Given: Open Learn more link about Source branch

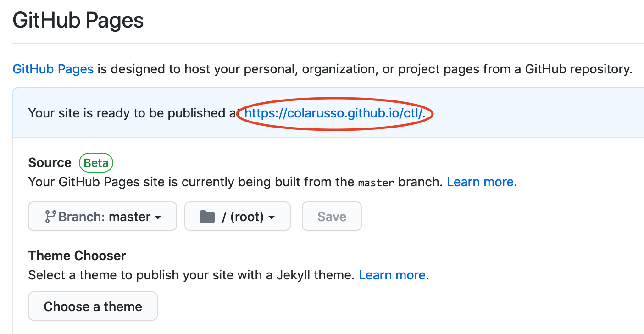Looking at the screenshot, I should (480, 182).
